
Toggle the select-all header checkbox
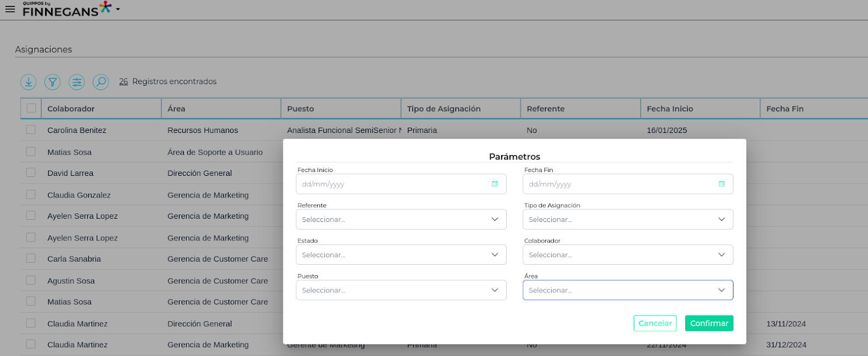pyautogui.click(x=31, y=109)
